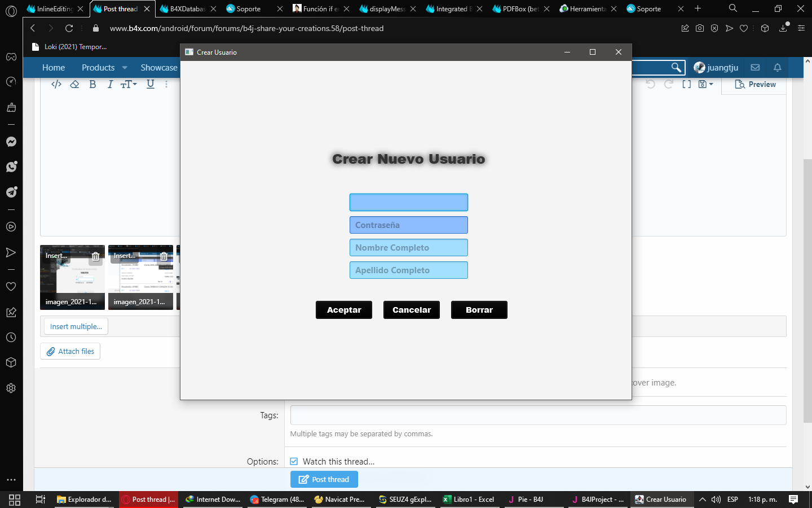Click the forum search magnifier icon
The height and width of the screenshot is (508, 812).
click(x=676, y=68)
